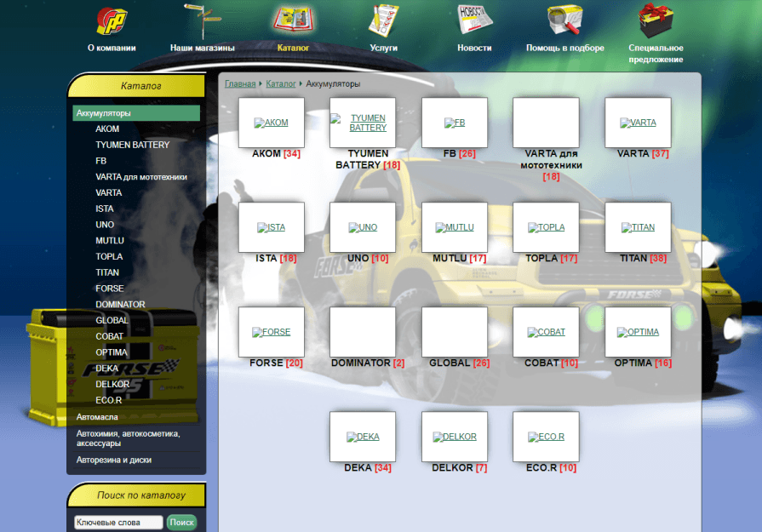Screen dimensions: 762x532
Task: Open the OPTIMA brand thumbnail
Action: (638, 332)
